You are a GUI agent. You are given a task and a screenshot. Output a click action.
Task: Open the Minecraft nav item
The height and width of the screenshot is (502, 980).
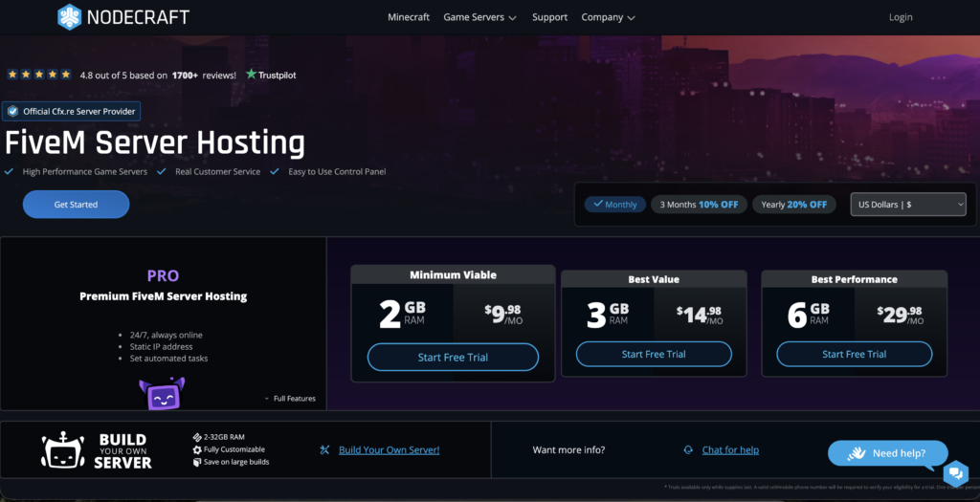point(408,17)
